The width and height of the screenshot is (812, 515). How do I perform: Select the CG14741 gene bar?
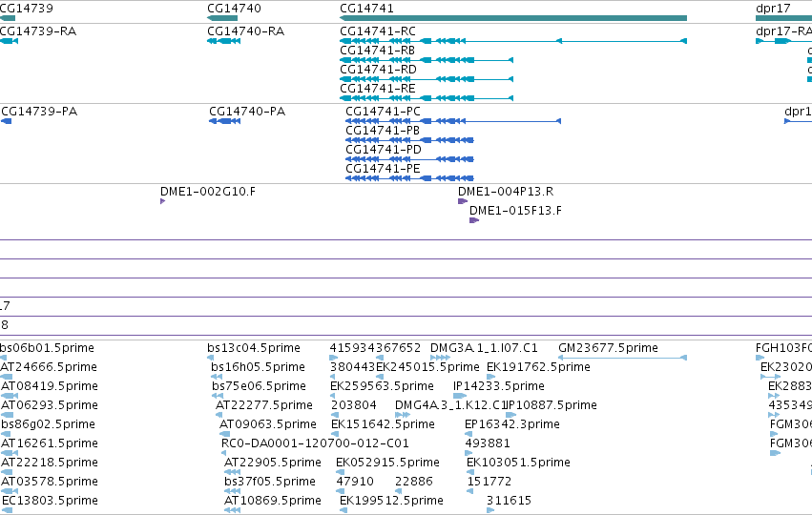pyautogui.click(x=513, y=18)
